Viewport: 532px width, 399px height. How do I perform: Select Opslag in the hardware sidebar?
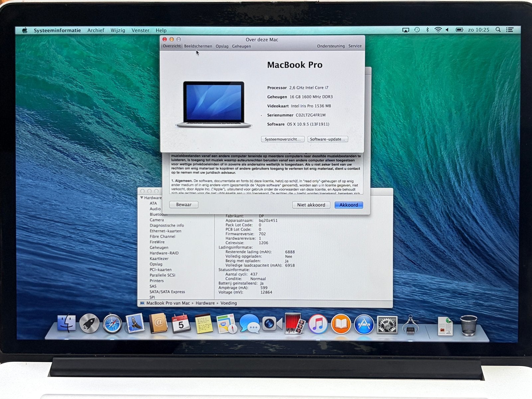[x=156, y=264]
